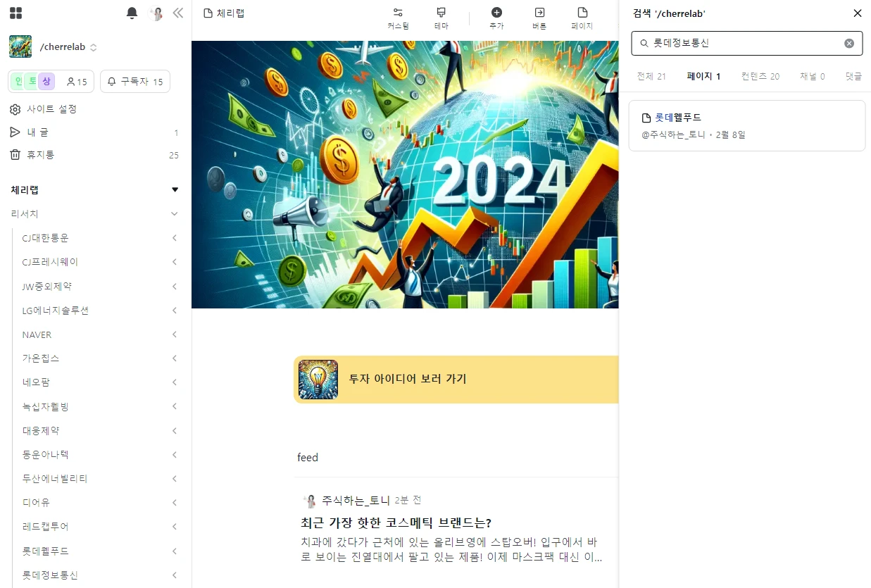Viewport: 871px width, 588px height.
Task: Switch to the 전체 21 results tab
Action: point(651,76)
